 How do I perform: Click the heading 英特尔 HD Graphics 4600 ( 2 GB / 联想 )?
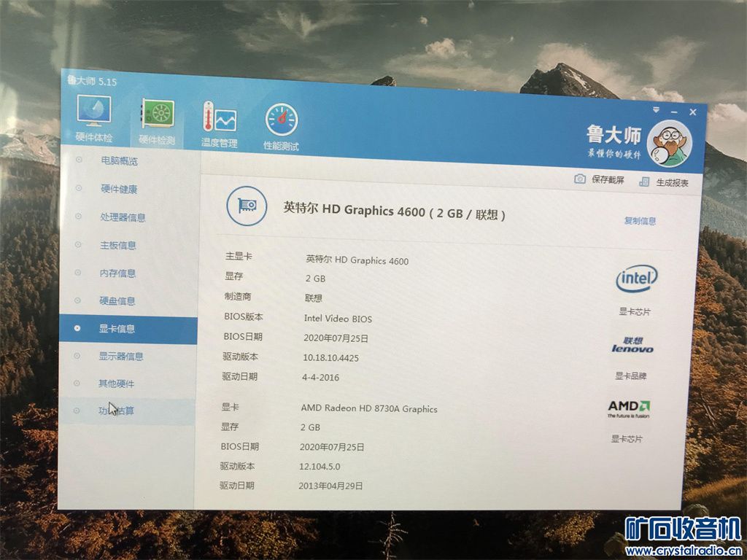(394, 211)
